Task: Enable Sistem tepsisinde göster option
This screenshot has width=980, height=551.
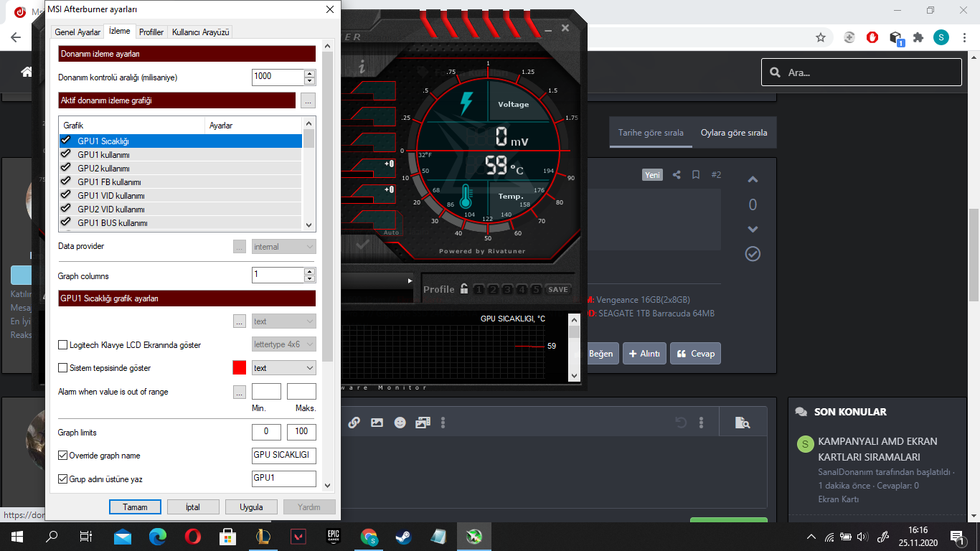Action: (x=62, y=367)
